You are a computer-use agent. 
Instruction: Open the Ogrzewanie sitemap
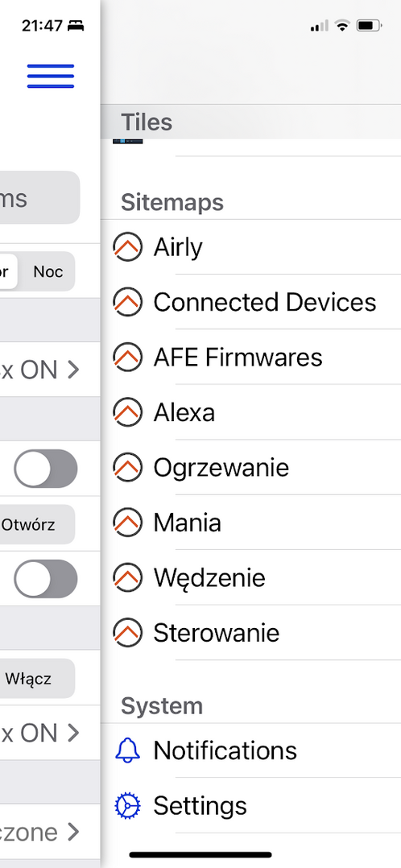coord(251,468)
